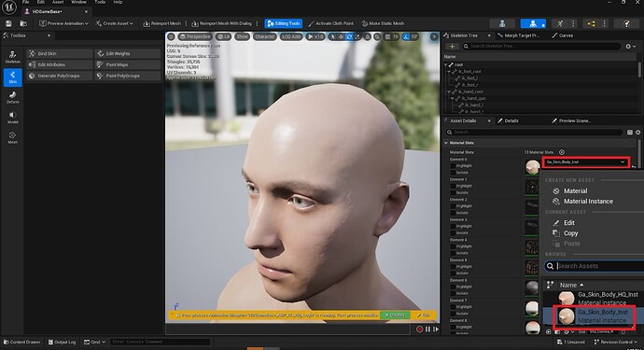The image size is (644, 350).
Task: Select the viewport Rotate gizmo icon
Action: click(x=349, y=37)
